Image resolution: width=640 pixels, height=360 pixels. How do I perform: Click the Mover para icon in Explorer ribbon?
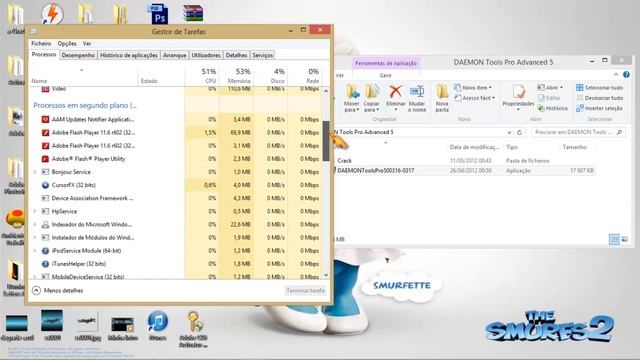click(352, 98)
